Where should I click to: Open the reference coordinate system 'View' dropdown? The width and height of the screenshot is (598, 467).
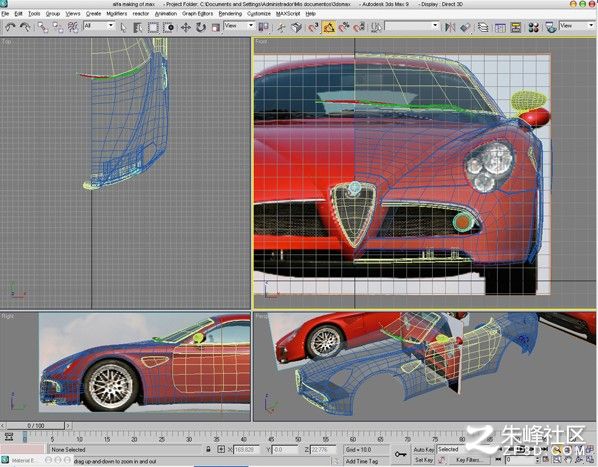click(239, 26)
